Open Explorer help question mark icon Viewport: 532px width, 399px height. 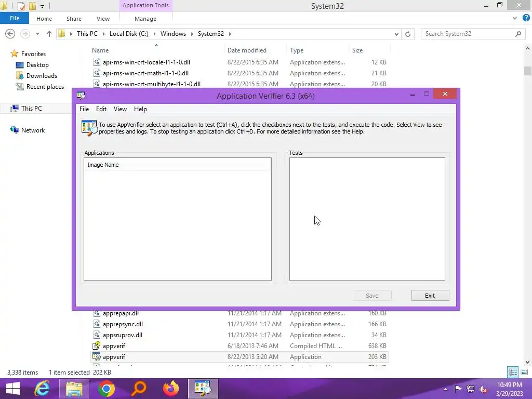[x=526, y=18]
